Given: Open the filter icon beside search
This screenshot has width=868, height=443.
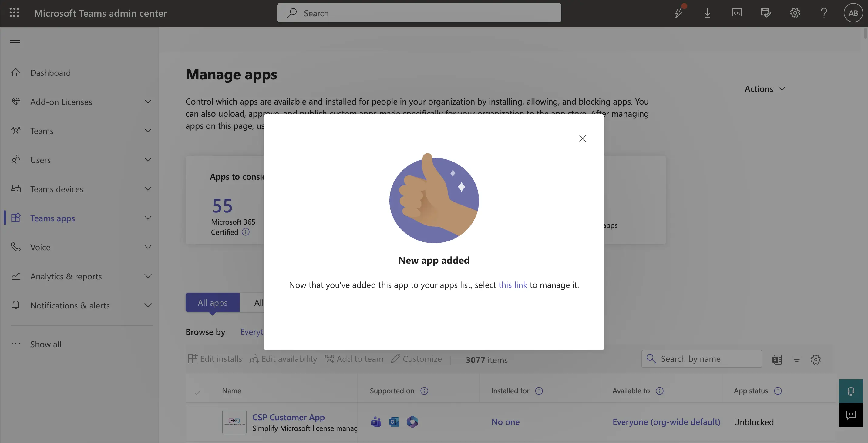Looking at the screenshot, I should 796,359.
